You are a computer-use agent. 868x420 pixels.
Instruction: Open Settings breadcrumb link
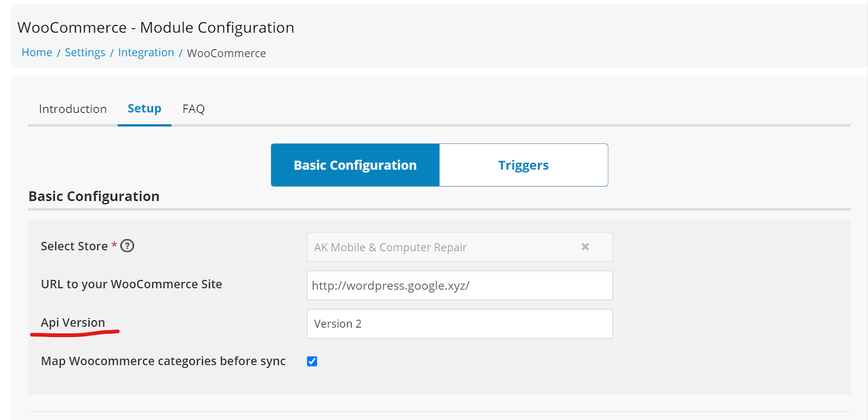coord(85,53)
